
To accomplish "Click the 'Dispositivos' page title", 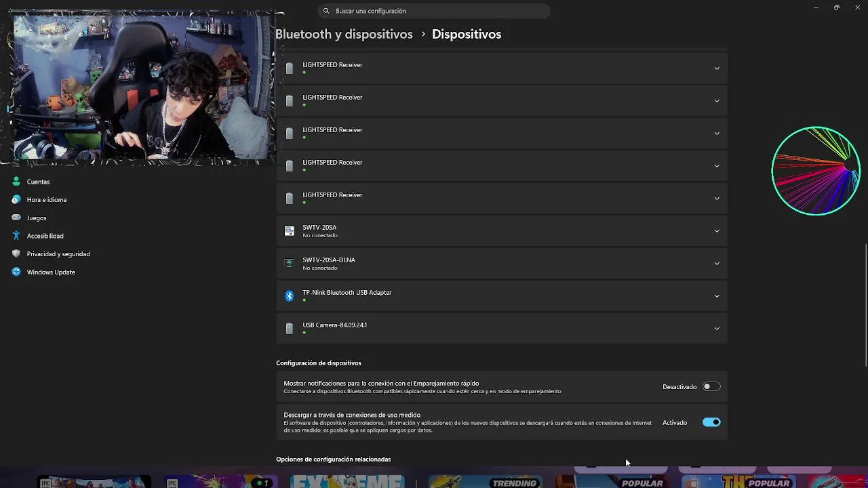I will (467, 34).
